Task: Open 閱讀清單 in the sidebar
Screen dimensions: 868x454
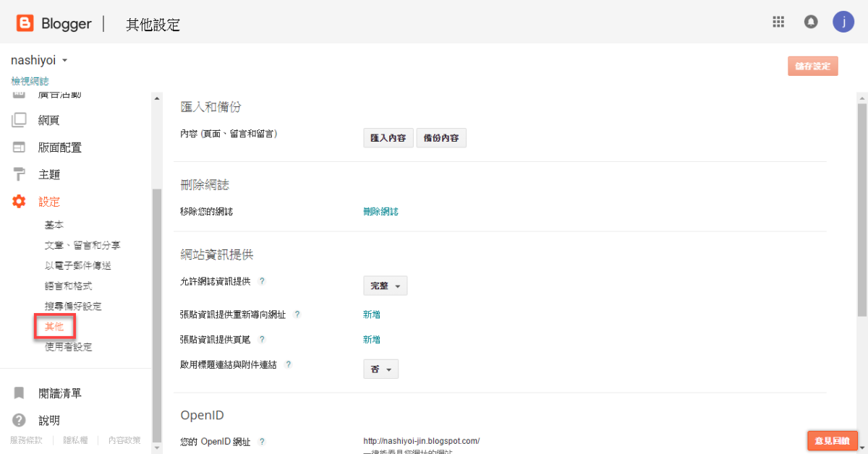Action: click(x=60, y=393)
